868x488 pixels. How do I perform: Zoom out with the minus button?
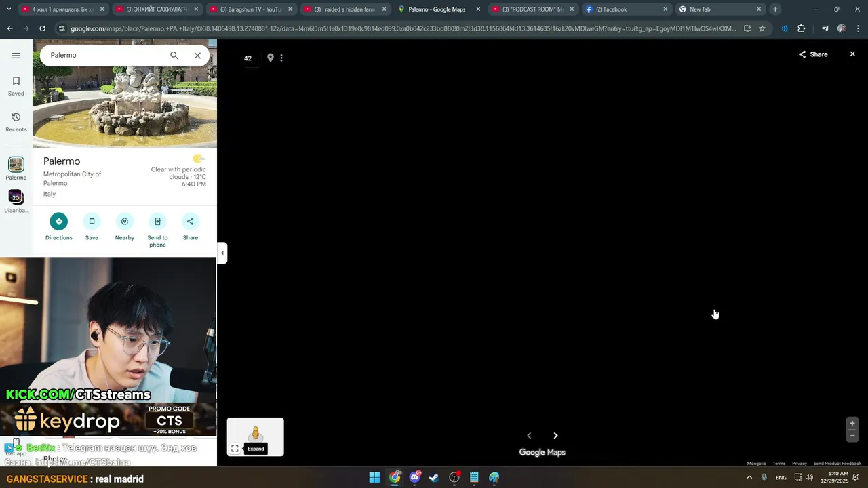(x=852, y=436)
